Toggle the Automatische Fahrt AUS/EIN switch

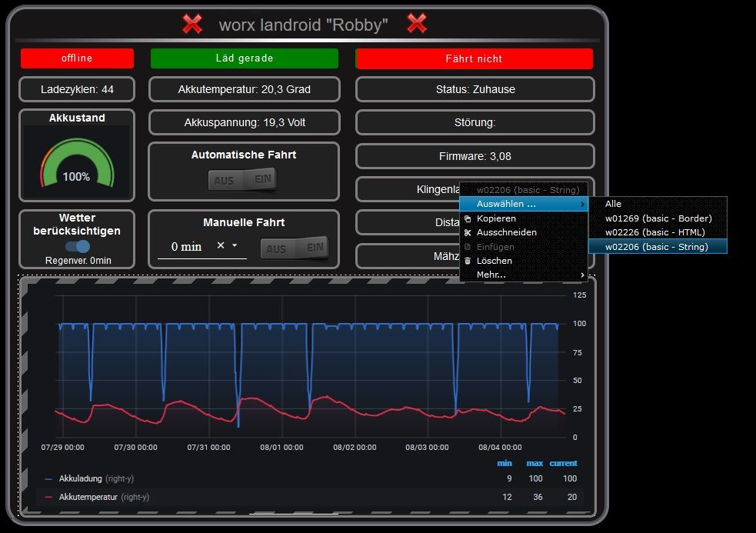click(x=243, y=179)
